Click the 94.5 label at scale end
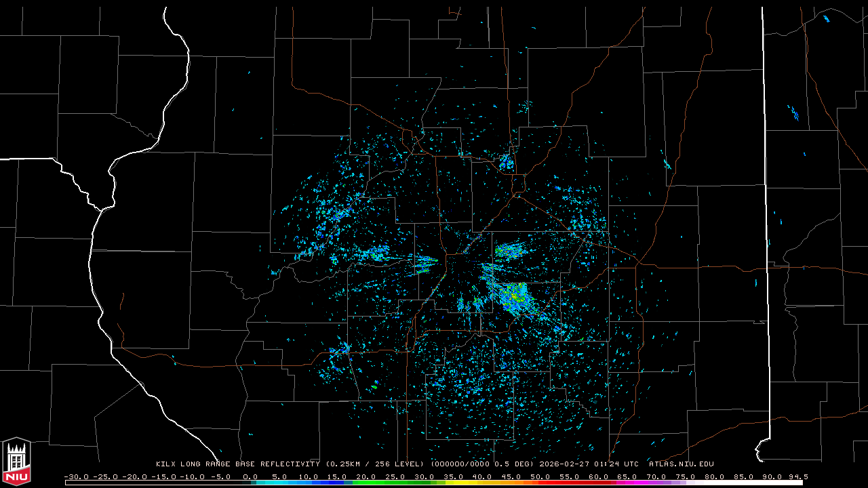868x488 pixels. click(797, 476)
